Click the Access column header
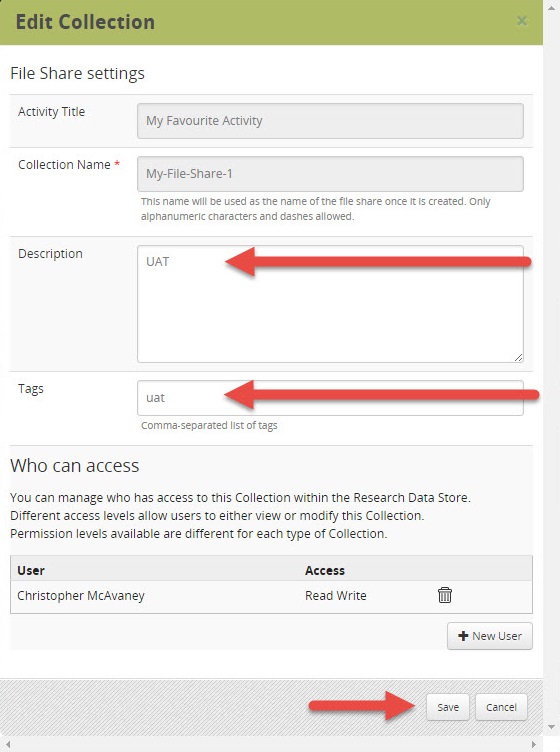The width and height of the screenshot is (560, 752). pyautogui.click(x=325, y=570)
